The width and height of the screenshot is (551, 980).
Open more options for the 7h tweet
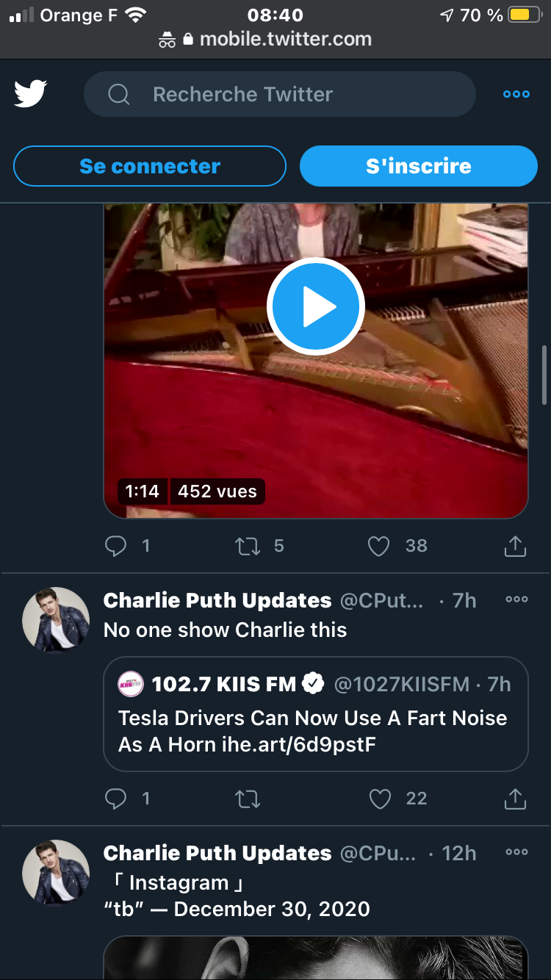pyautogui.click(x=516, y=599)
